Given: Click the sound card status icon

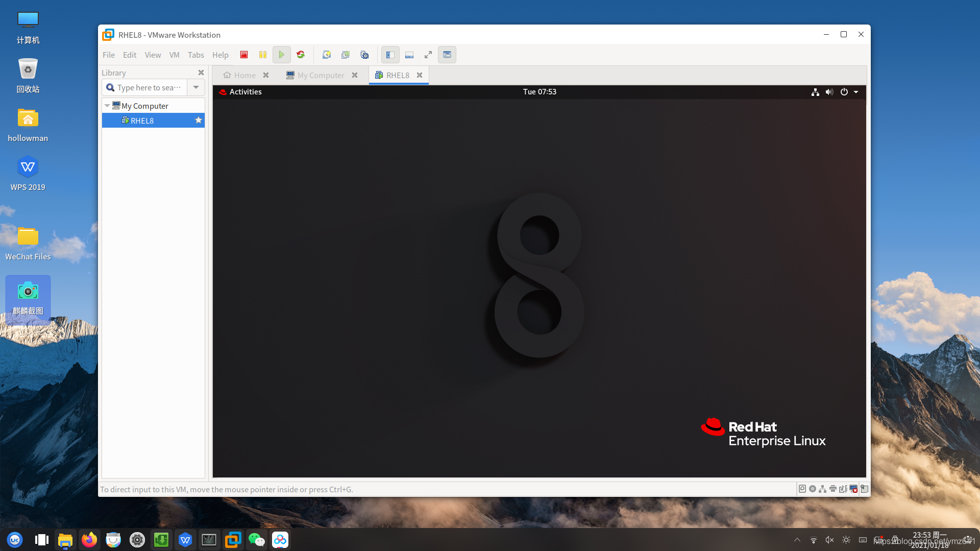Looking at the screenshot, I should pyautogui.click(x=843, y=489).
